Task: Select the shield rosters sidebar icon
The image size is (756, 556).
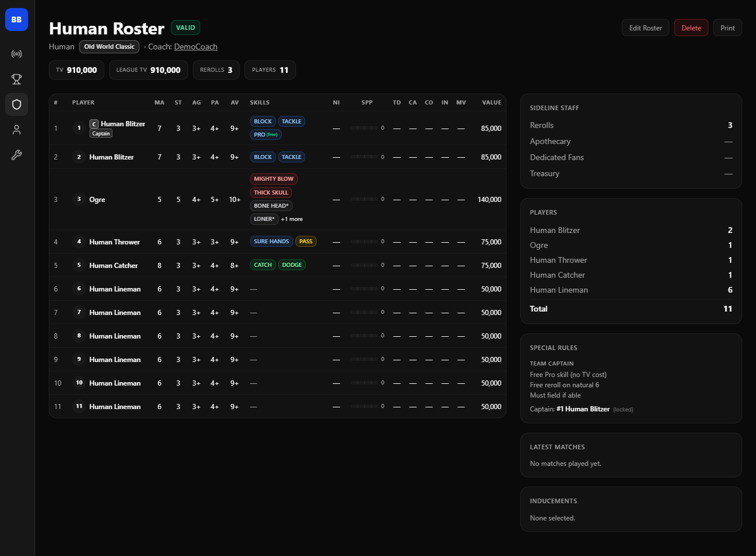Action: [17, 104]
